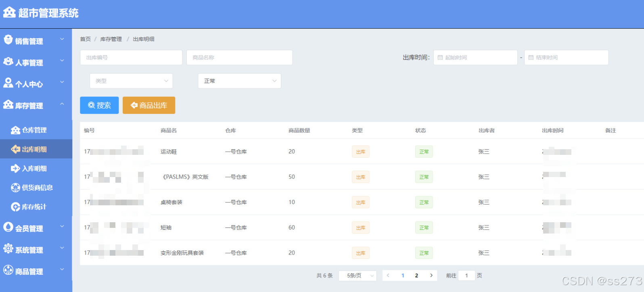Click the magnifier icon on 搜索 button
Viewport: 644px width, 292px height.
click(x=92, y=105)
